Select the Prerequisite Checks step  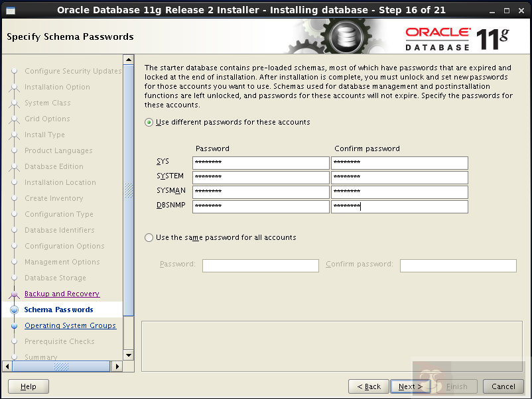(61, 341)
